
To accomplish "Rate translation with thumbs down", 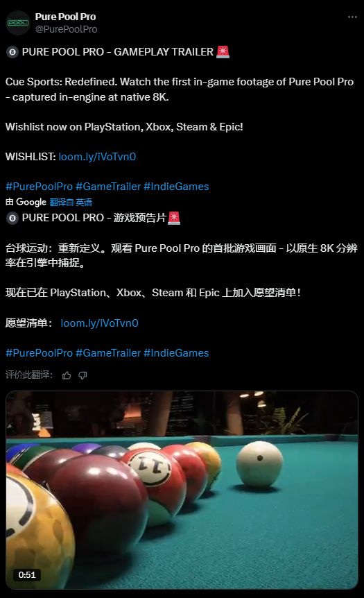I will (x=83, y=375).
